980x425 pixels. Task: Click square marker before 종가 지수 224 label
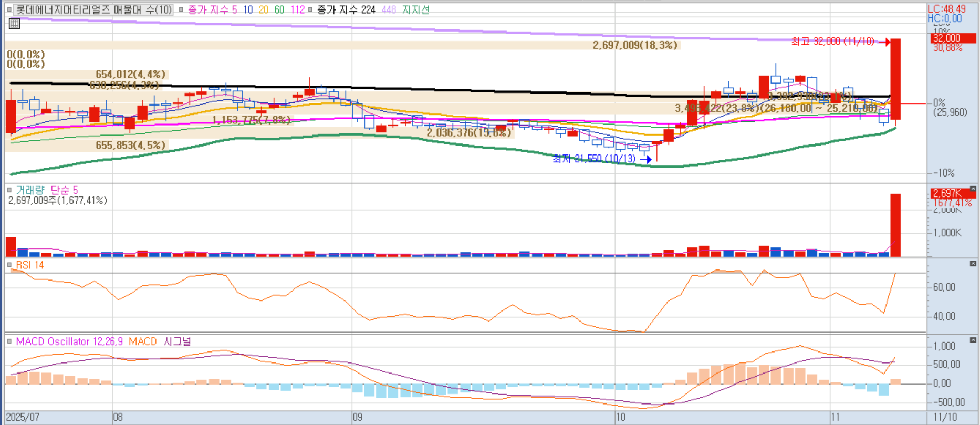[x=310, y=9]
